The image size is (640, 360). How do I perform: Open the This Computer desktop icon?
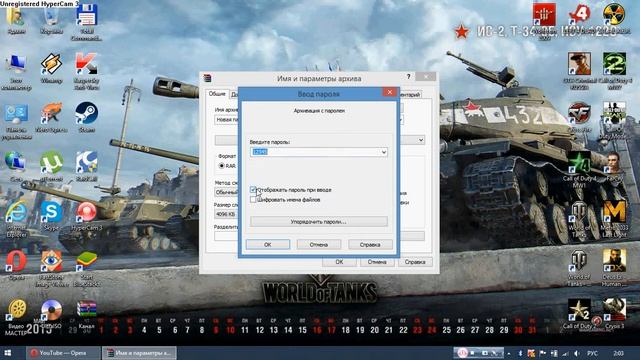(x=16, y=71)
